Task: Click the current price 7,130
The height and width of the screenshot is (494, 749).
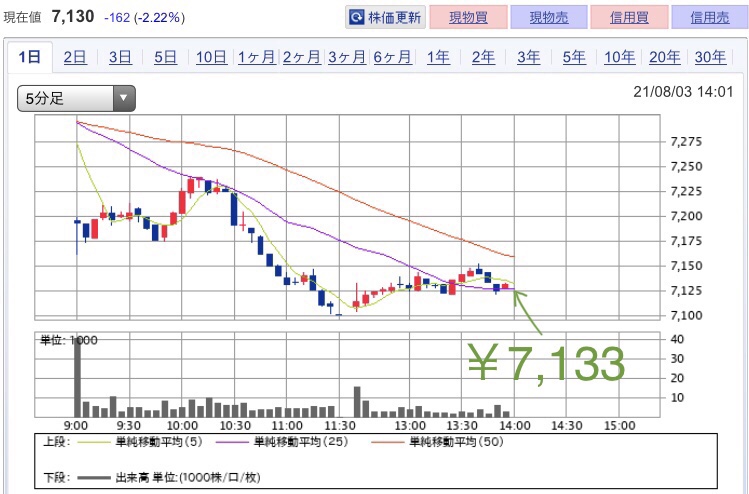Action: click(73, 17)
